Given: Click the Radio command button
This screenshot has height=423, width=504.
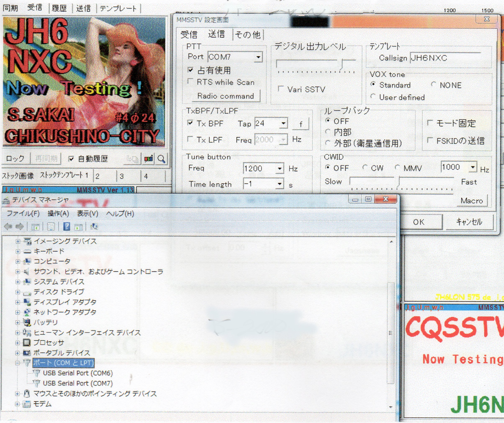Looking at the screenshot, I should click(x=226, y=96).
